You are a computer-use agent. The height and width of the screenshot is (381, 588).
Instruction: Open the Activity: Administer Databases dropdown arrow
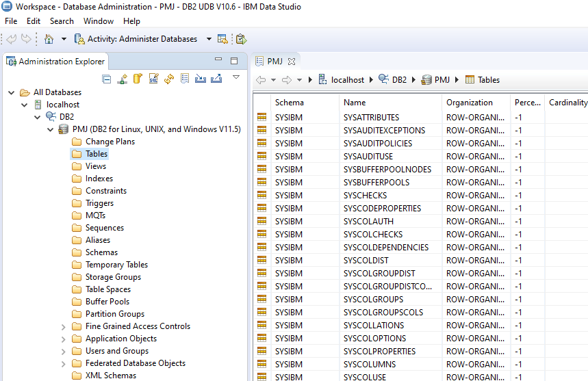click(x=209, y=39)
